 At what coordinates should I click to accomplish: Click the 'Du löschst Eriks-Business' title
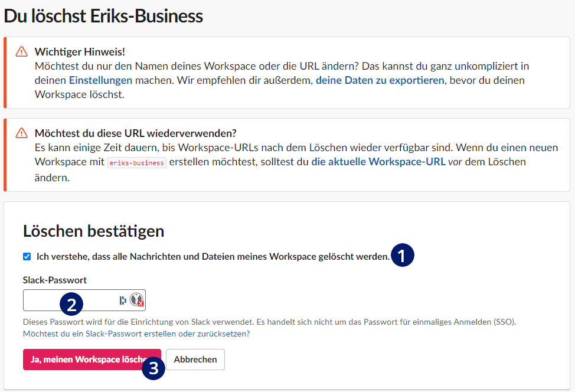(103, 16)
